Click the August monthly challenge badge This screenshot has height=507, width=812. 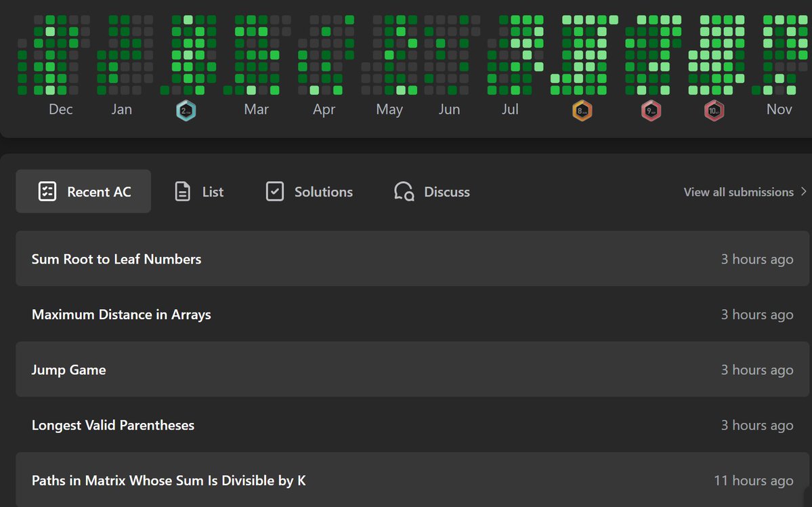tap(582, 110)
